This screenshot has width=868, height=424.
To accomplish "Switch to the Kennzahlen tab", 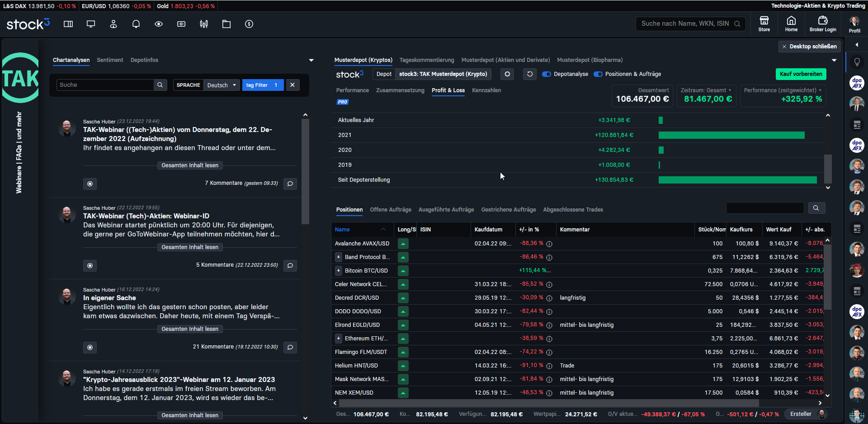I will click(486, 90).
